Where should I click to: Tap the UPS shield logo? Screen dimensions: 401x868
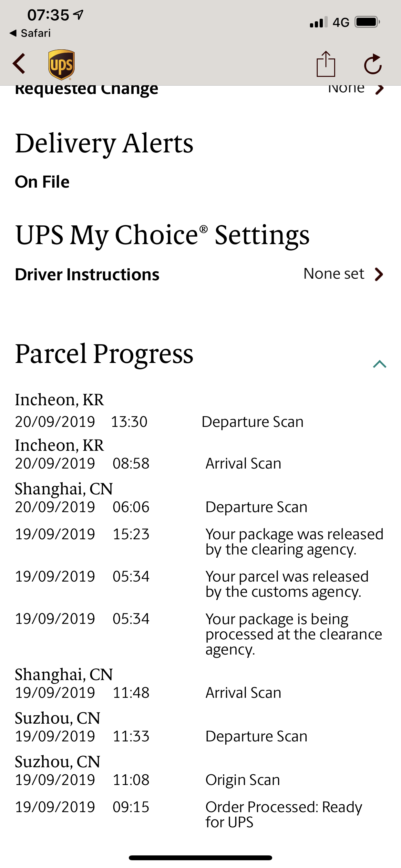click(61, 65)
